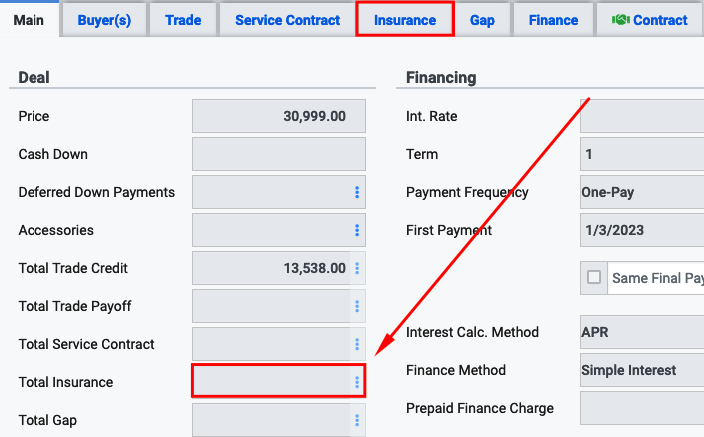The image size is (704, 437).
Task: Click the Term input field
Action: pyautogui.click(x=642, y=154)
